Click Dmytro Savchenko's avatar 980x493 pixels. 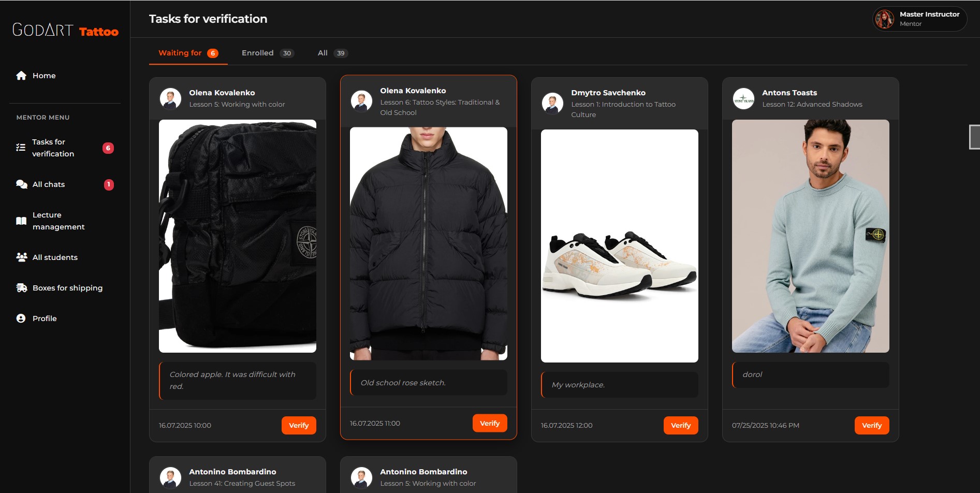[x=553, y=104]
